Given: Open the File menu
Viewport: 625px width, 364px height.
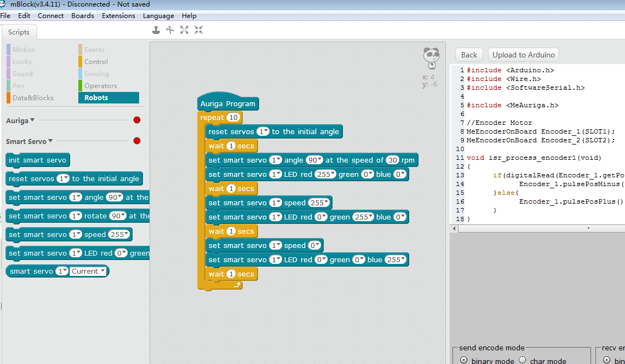Looking at the screenshot, I should point(5,15).
